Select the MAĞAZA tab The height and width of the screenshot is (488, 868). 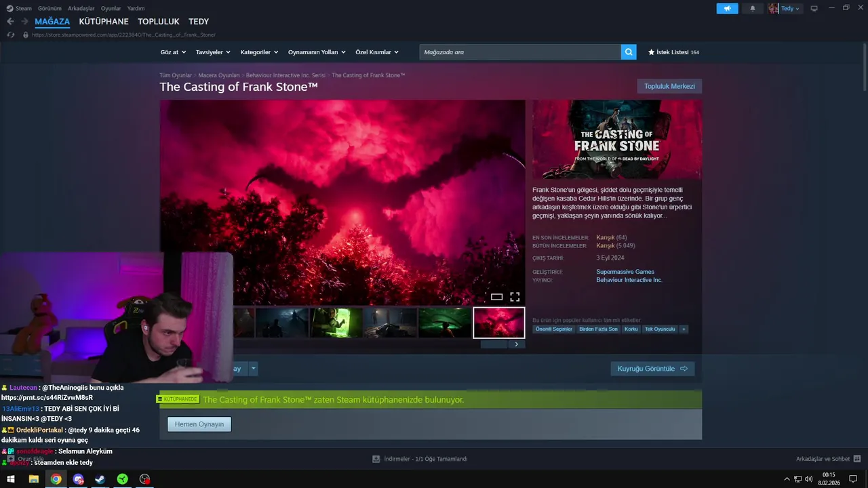[52, 22]
